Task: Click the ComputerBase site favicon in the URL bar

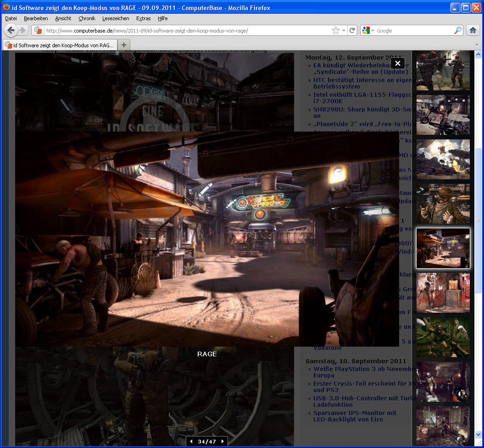Action: [x=38, y=30]
